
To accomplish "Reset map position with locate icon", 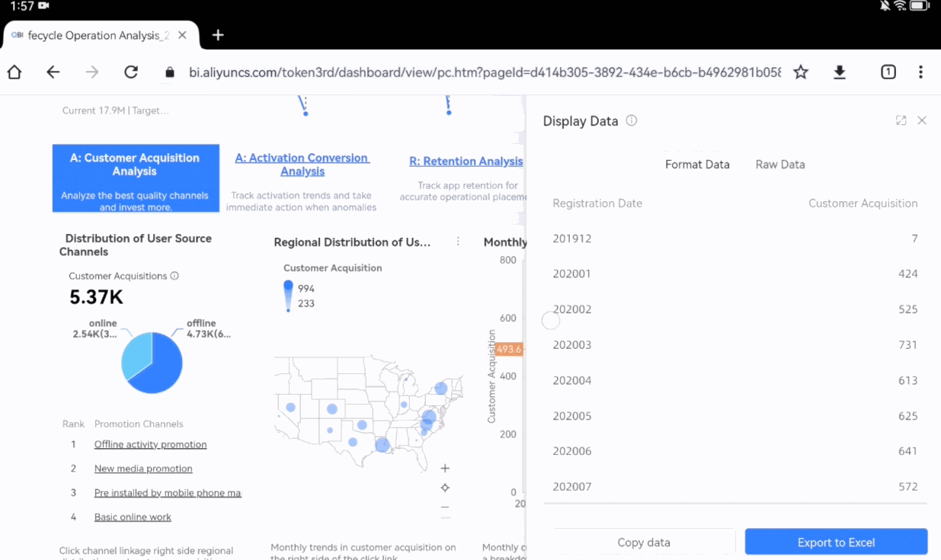I will pos(445,488).
